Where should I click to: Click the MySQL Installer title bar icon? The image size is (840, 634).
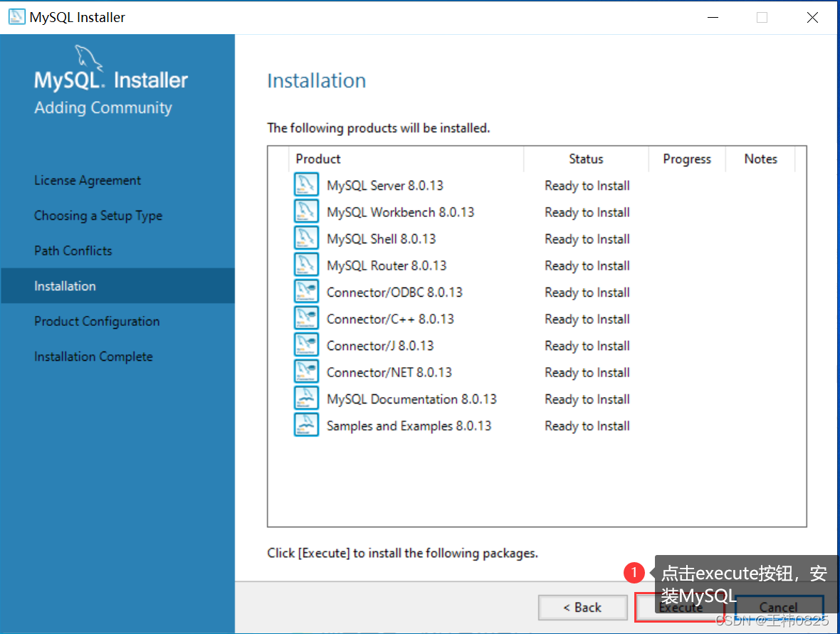pos(16,16)
